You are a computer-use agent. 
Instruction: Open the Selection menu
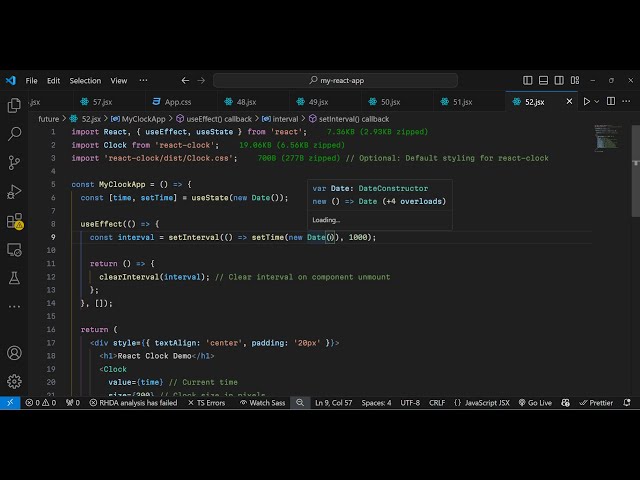tap(85, 80)
